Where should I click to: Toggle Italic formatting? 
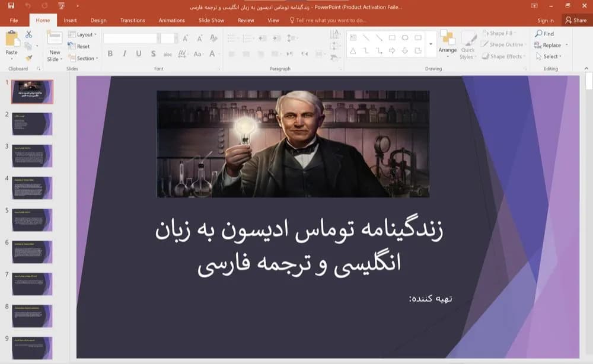pyautogui.click(x=125, y=54)
